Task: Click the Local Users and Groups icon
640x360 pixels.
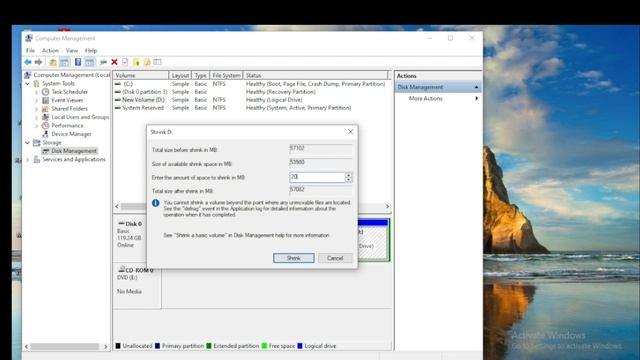Action: pos(46,117)
